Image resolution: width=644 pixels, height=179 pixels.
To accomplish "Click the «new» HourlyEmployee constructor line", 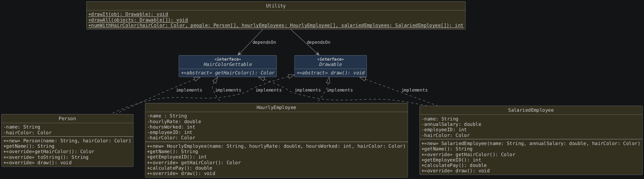I will 276,146.
